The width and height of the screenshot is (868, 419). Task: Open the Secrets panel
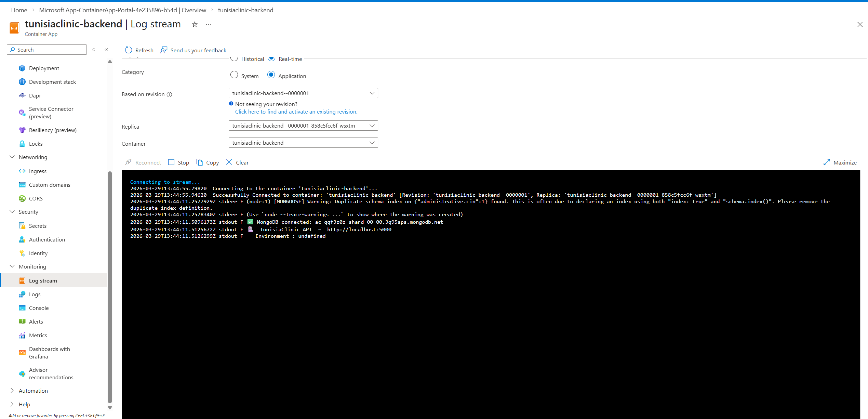tap(38, 226)
